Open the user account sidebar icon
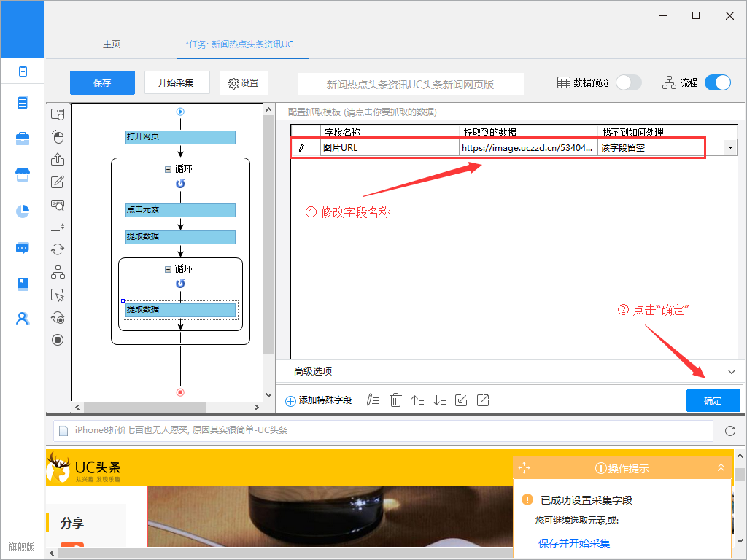 tap(23, 319)
